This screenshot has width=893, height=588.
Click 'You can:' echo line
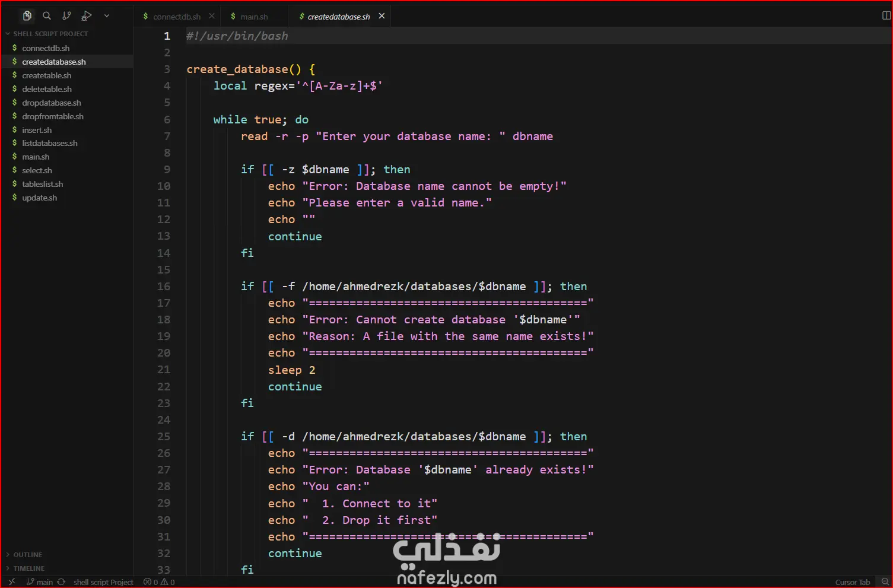[319, 487]
